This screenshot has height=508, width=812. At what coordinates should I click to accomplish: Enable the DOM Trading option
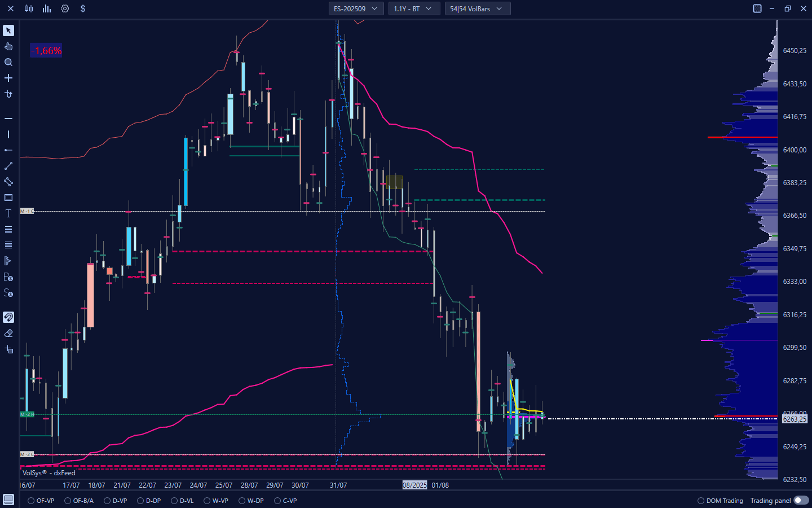coord(701,501)
